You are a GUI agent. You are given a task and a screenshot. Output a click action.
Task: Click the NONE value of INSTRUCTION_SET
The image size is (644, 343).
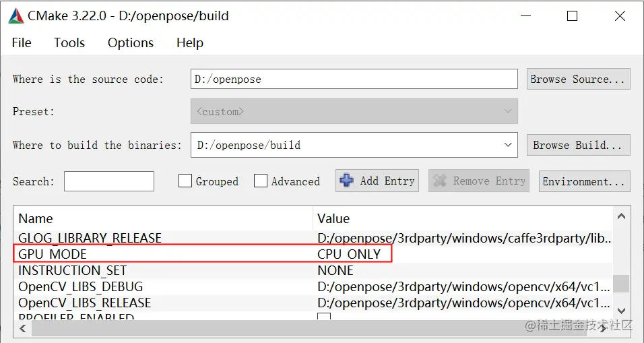(x=335, y=270)
